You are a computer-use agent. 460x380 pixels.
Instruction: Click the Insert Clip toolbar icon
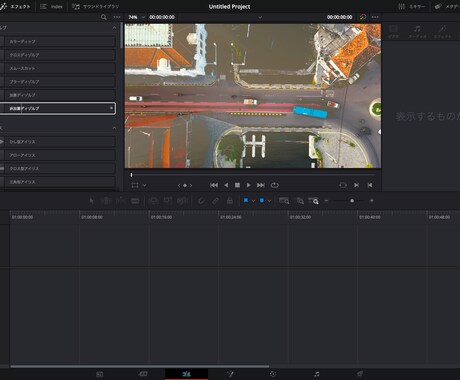pyautogui.click(x=154, y=201)
